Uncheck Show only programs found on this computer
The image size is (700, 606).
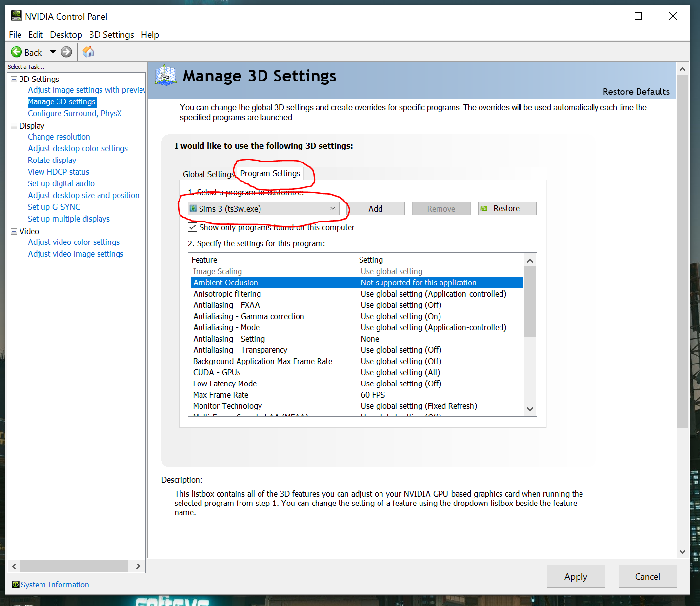point(193,227)
